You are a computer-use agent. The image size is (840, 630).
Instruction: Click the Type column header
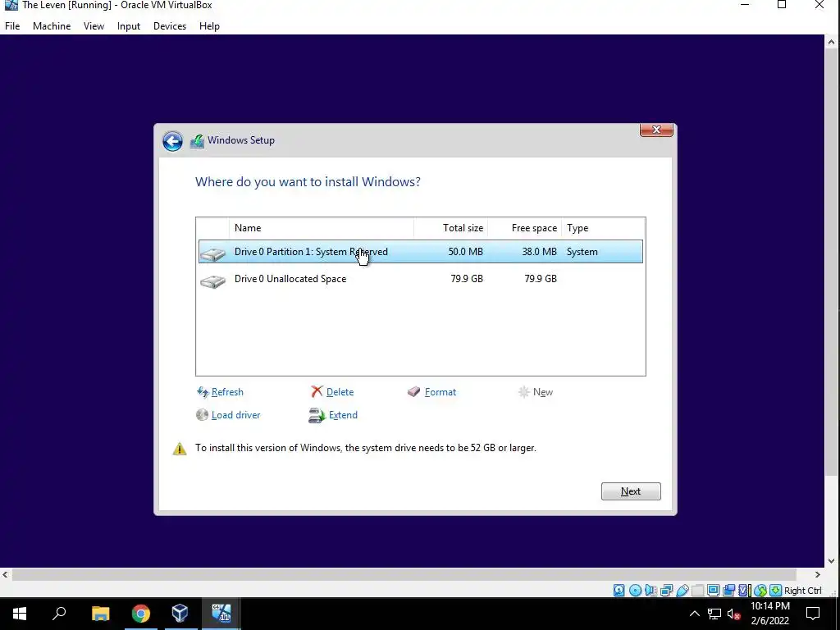(603, 228)
